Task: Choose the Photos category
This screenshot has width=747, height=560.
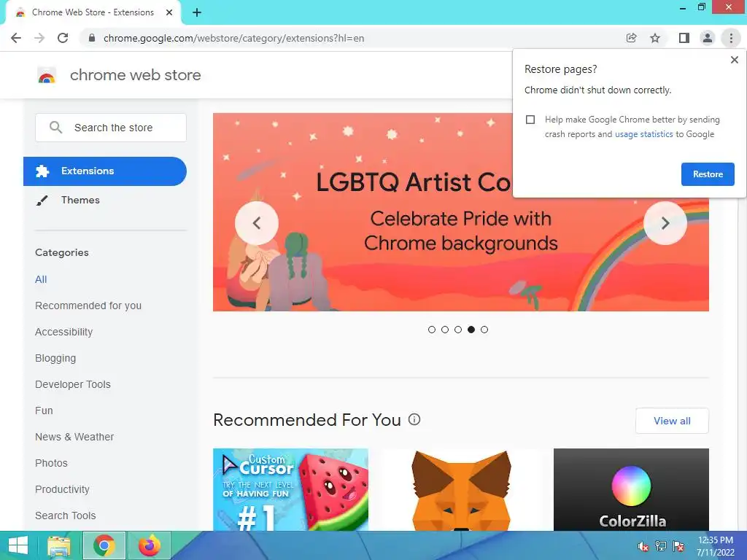Action: click(52, 463)
